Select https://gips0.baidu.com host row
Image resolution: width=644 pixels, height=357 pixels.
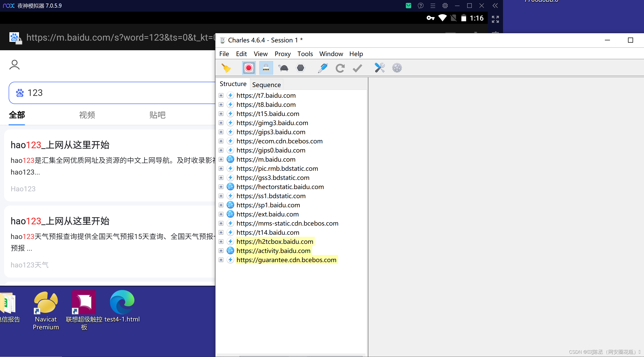271,150
